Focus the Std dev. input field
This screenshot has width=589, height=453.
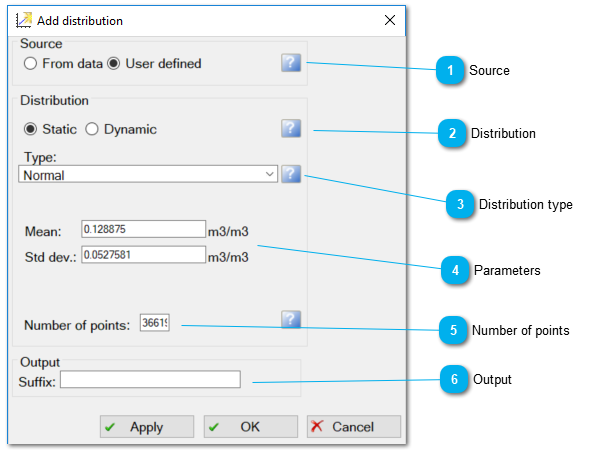(143, 255)
